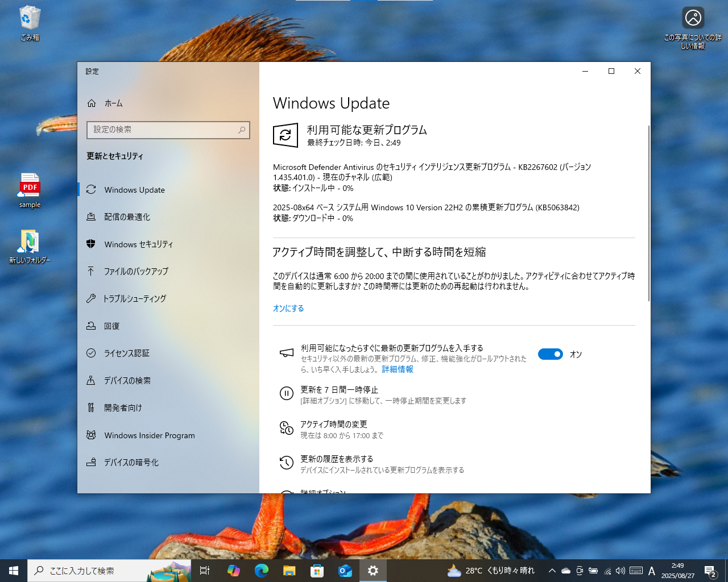Image resolution: width=728 pixels, height=582 pixels.
Task: Click the トラブルシューティング wrench icon
Action: 92,298
